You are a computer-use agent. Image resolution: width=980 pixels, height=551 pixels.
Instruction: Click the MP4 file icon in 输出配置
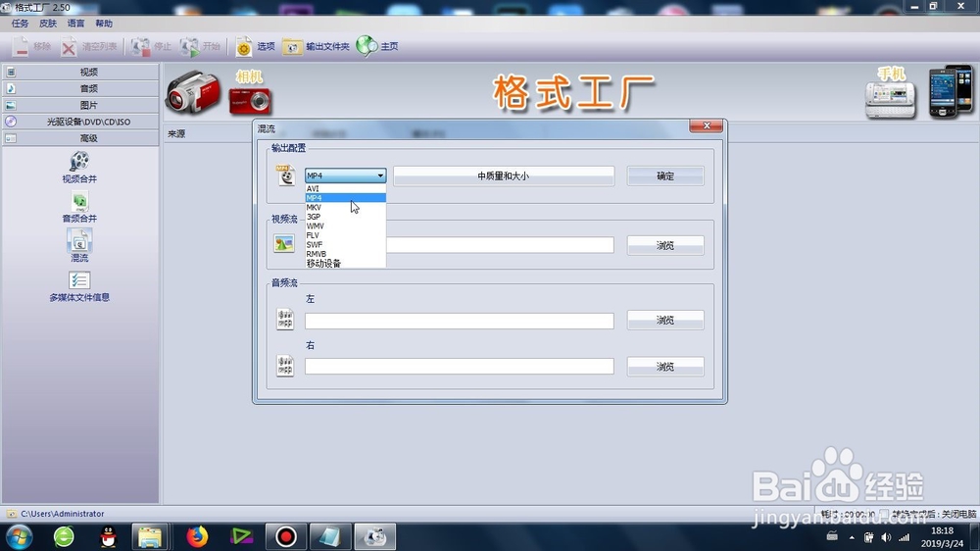click(285, 175)
